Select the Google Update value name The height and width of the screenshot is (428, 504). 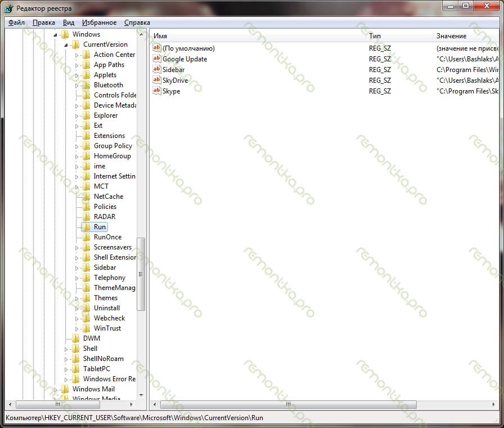[185, 59]
